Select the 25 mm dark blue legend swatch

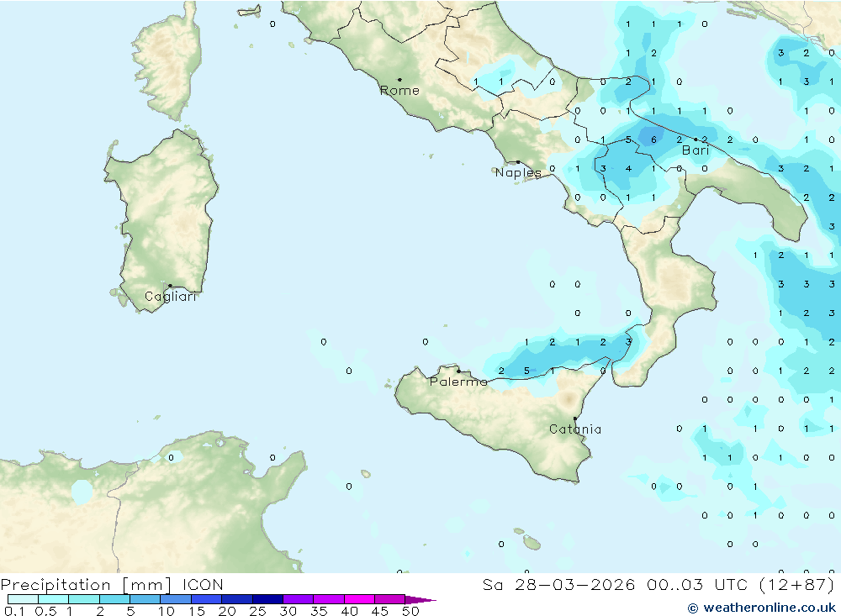(267, 599)
